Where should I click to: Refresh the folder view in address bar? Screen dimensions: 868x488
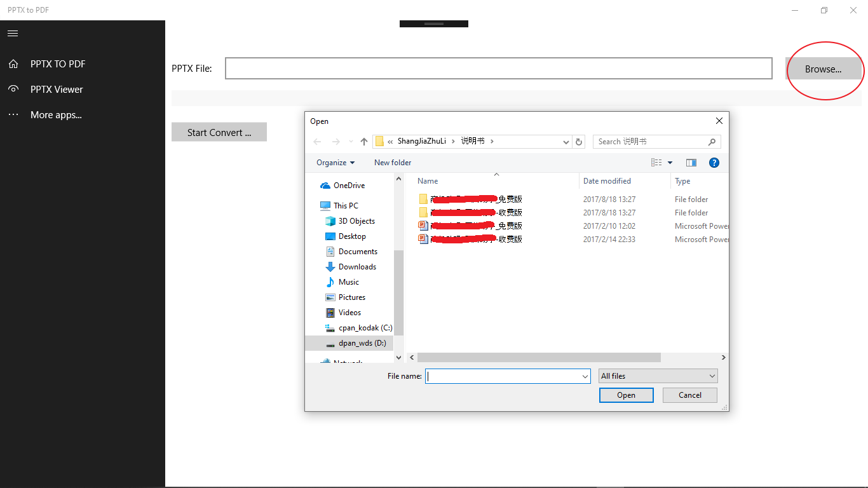(x=578, y=142)
